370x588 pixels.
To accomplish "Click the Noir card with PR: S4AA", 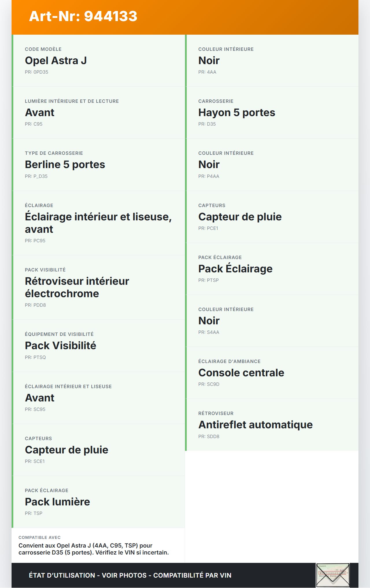I will tap(272, 321).
